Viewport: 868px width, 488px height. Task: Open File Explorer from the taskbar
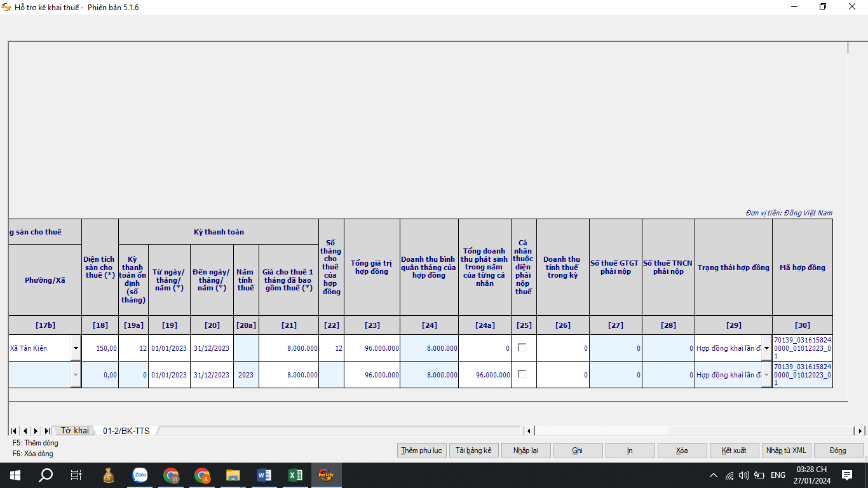click(233, 475)
